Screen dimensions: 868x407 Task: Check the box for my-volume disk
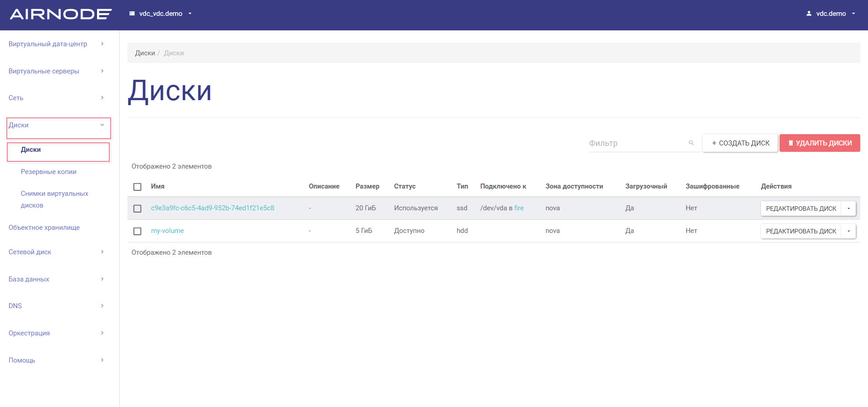(x=137, y=231)
